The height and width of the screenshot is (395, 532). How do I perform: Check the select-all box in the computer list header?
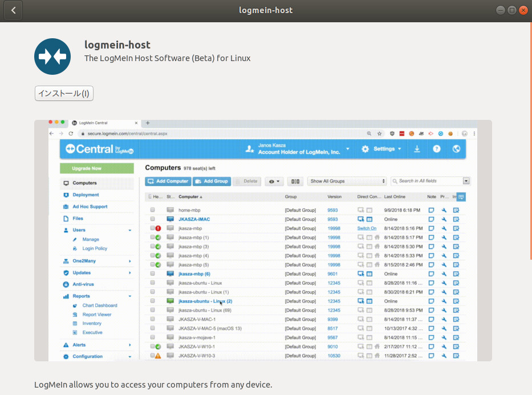(x=152, y=196)
